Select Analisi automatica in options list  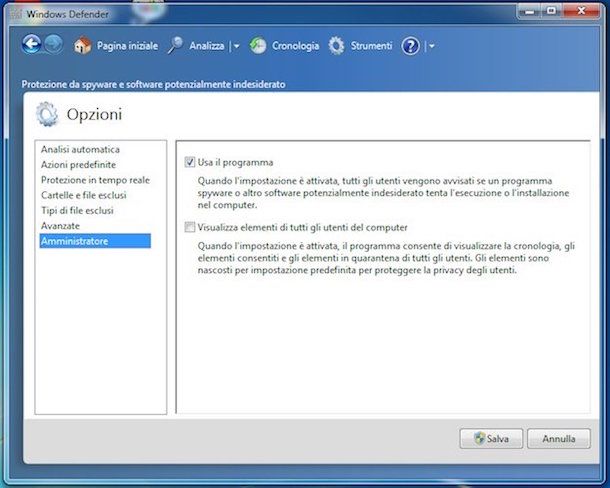pos(81,149)
